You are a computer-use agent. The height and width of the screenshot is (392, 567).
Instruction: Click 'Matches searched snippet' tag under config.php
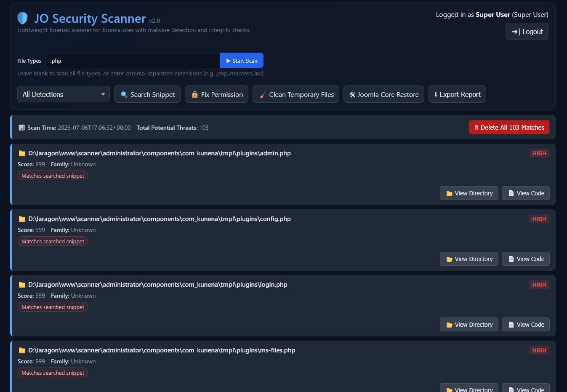tap(53, 241)
